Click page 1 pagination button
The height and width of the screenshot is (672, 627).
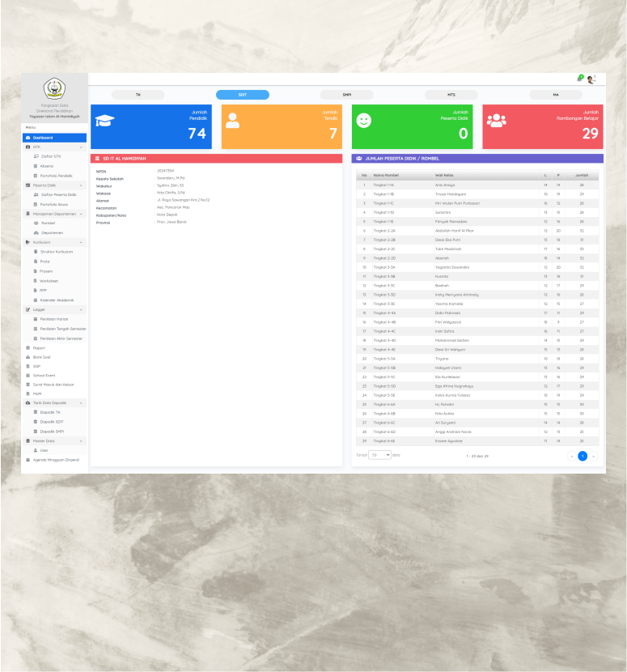point(583,456)
